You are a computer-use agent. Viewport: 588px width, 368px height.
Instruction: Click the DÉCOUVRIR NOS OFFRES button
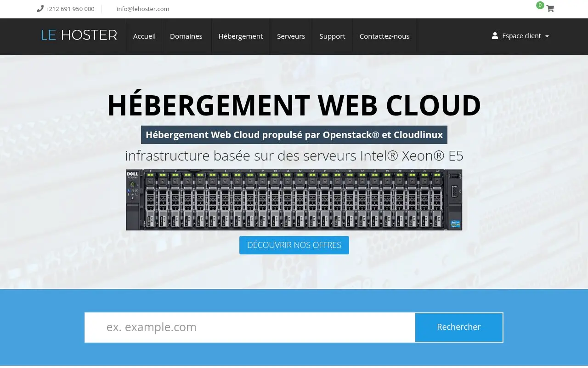pyautogui.click(x=294, y=245)
